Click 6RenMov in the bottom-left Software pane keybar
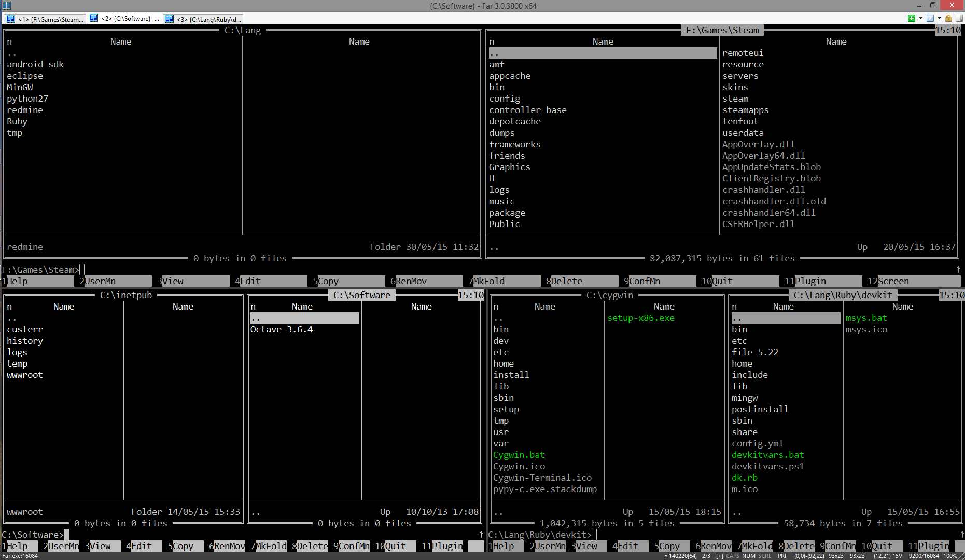The image size is (965, 560). [x=227, y=546]
